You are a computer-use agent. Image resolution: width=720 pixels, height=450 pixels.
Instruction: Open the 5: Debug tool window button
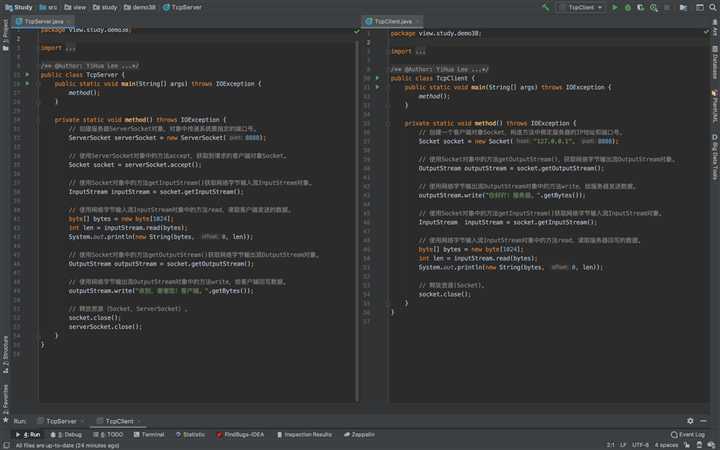click(66, 434)
